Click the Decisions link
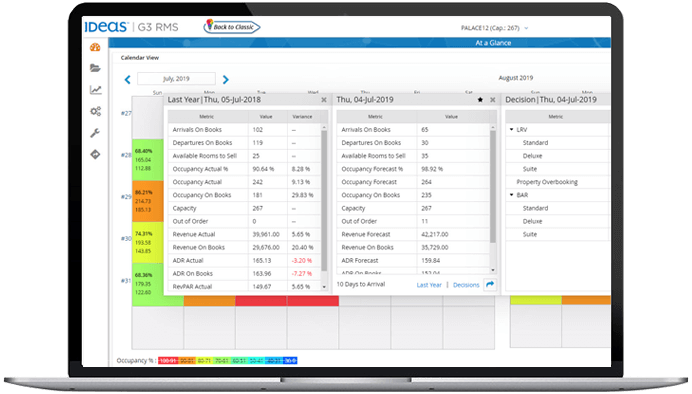The height and width of the screenshot is (394, 692). (x=466, y=285)
